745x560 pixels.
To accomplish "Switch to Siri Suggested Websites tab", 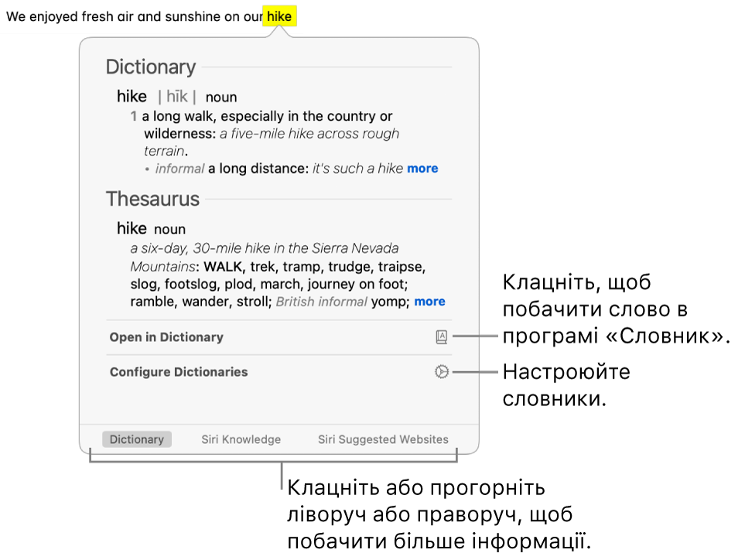I will click(x=383, y=439).
